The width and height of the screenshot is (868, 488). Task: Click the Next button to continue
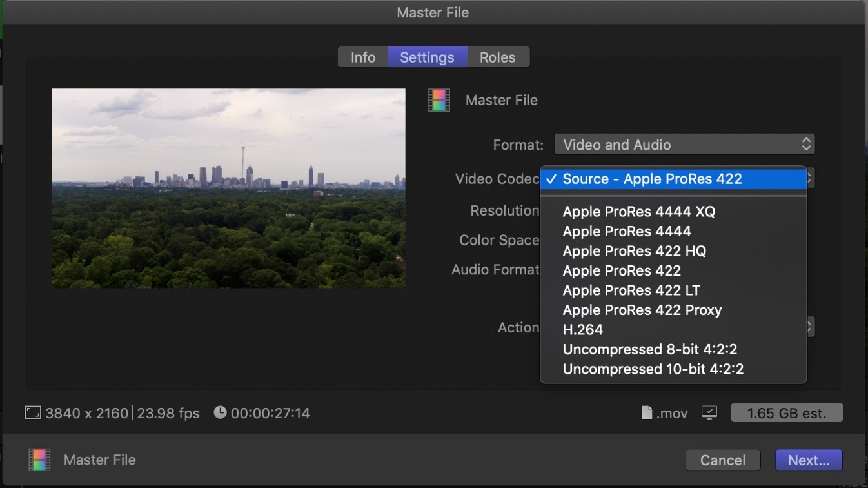pyautogui.click(x=809, y=460)
